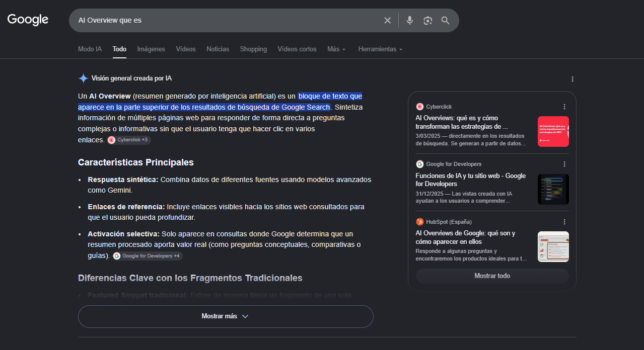The width and height of the screenshot is (644, 350).
Task: Click the 'Enlaces de referencia:' bullet text
Action: pyautogui.click(x=126, y=207)
